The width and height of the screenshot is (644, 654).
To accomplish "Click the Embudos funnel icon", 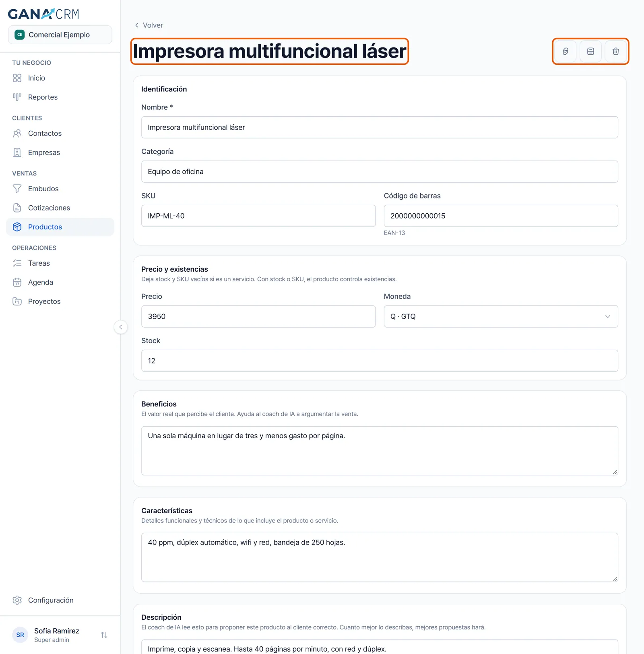I will [17, 189].
